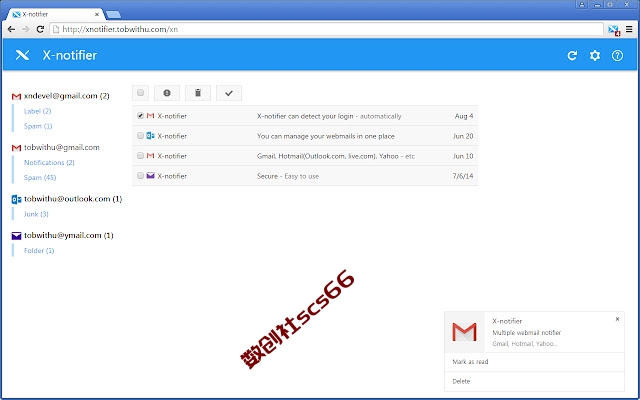Select account tobwithu@ymail.com (1)
Screen dimensions: 640x400
[x=69, y=236]
